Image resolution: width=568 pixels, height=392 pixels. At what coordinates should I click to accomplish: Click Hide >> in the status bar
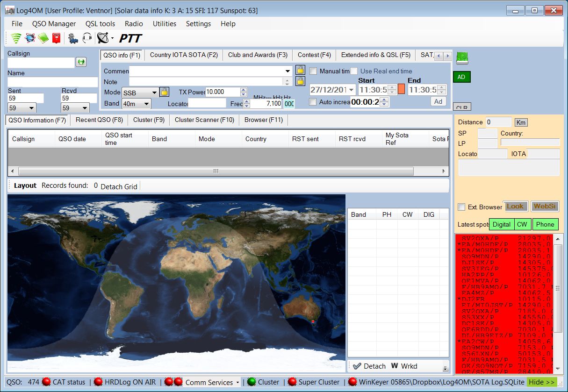(542, 382)
